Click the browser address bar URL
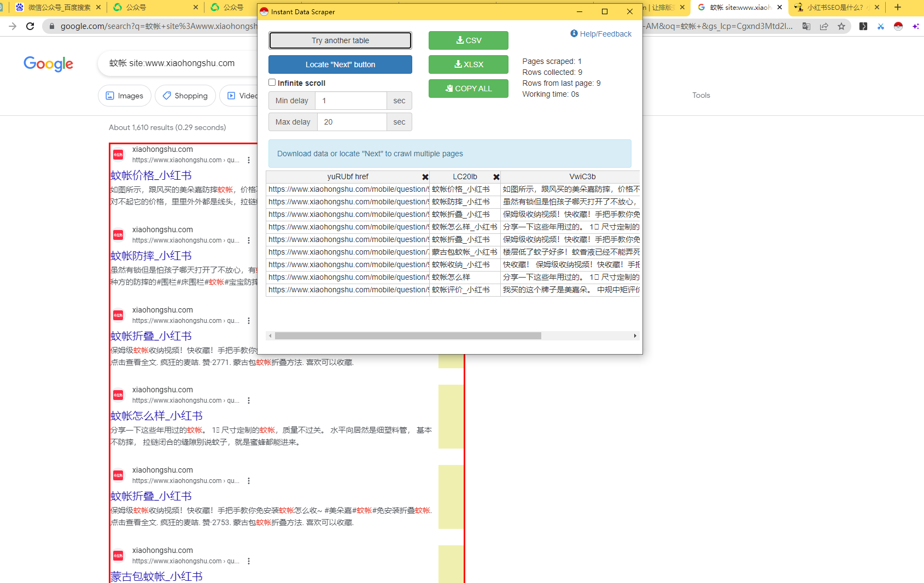The width and height of the screenshot is (924, 583). tap(159, 26)
